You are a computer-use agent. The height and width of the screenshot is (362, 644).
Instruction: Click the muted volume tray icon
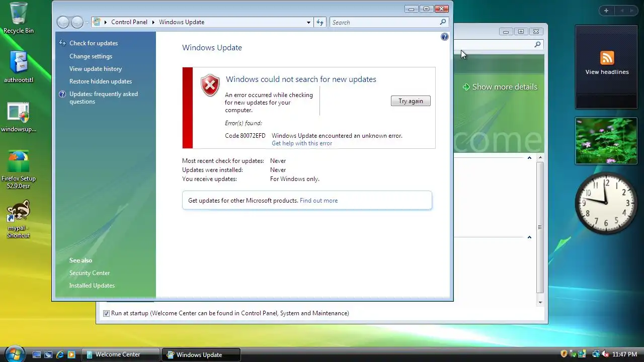click(x=605, y=354)
